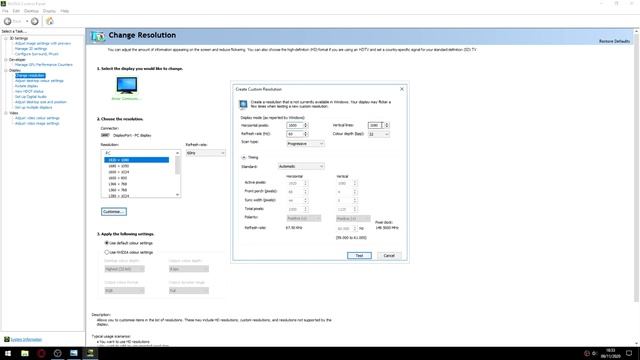Click the info icon in Create Custom Resolution dialog
The height and width of the screenshot is (360, 640).
243,104
